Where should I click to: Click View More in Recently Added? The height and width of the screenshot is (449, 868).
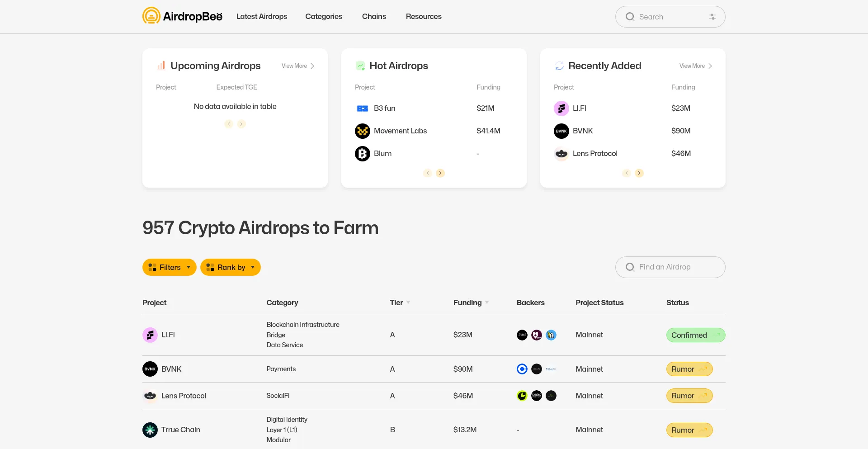[696, 66]
